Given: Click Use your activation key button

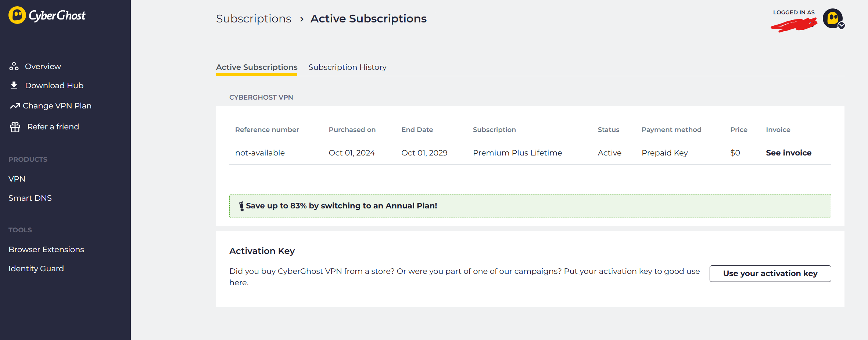Looking at the screenshot, I should (770, 273).
